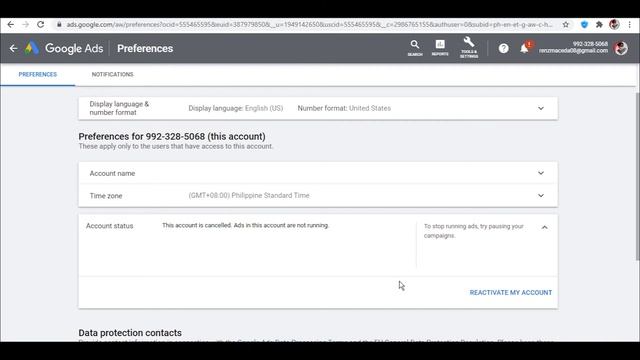
Task: Click 'Philippine Standard Time' value
Action: tap(249, 196)
